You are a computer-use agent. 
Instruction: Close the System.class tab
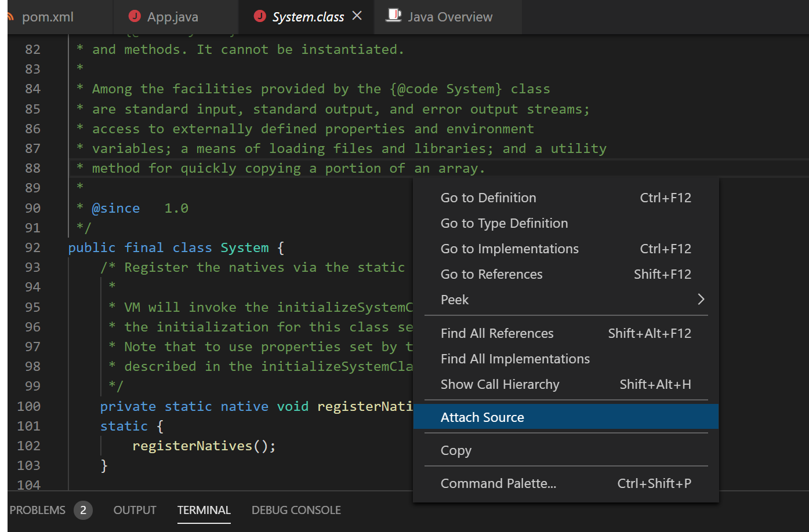[x=357, y=16]
